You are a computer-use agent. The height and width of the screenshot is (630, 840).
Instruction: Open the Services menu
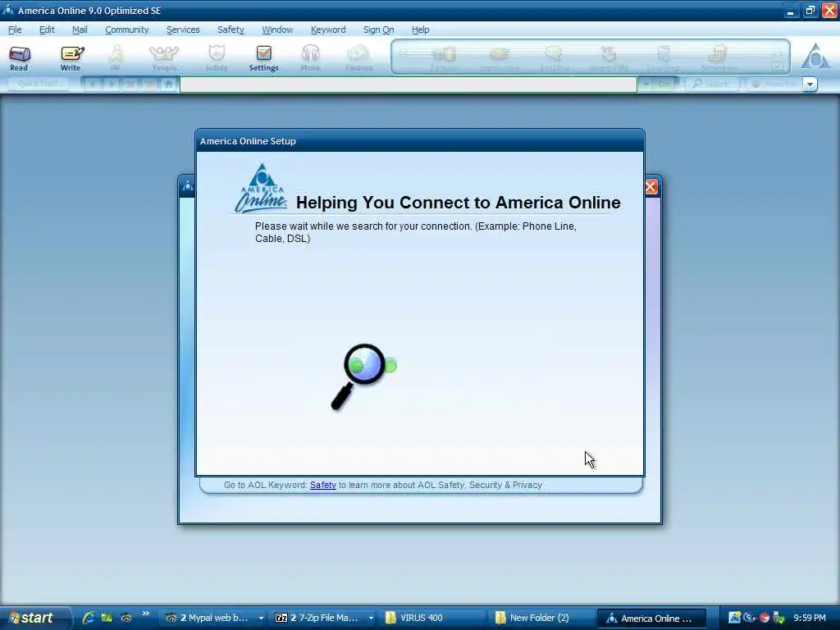(x=183, y=30)
